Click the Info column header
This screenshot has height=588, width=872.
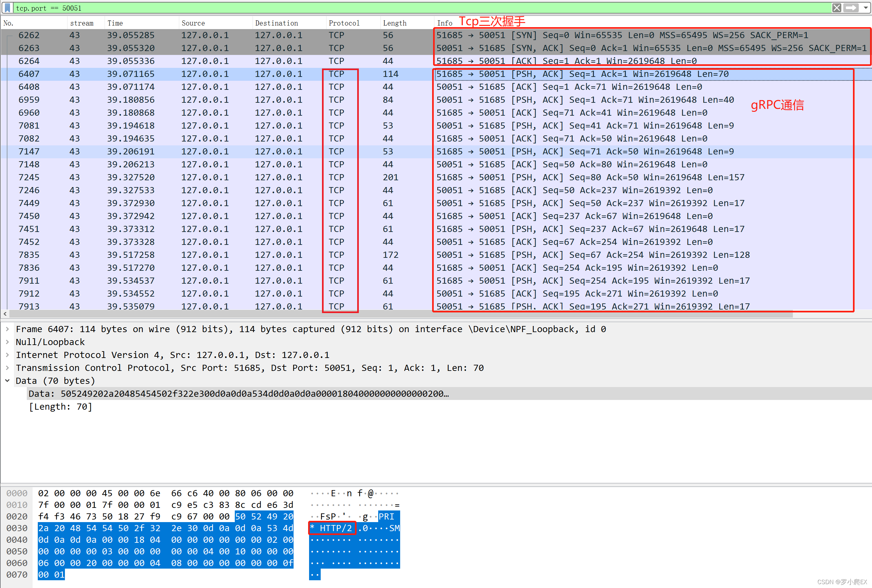[x=445, y=23]
